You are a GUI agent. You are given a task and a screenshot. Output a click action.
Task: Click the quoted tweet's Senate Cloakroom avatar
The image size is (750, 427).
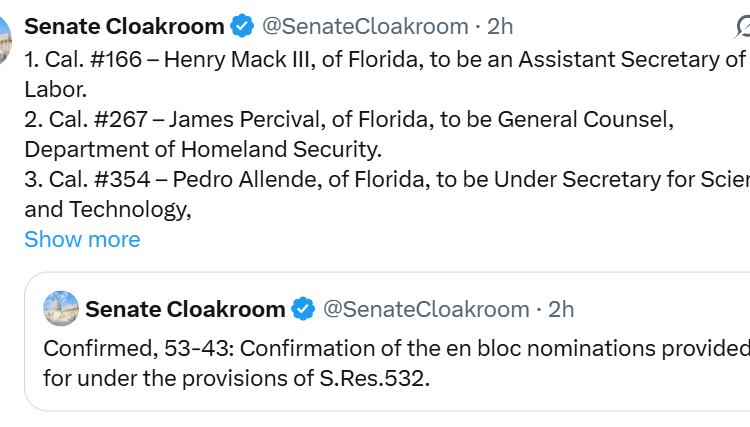[x=61, y=309]
